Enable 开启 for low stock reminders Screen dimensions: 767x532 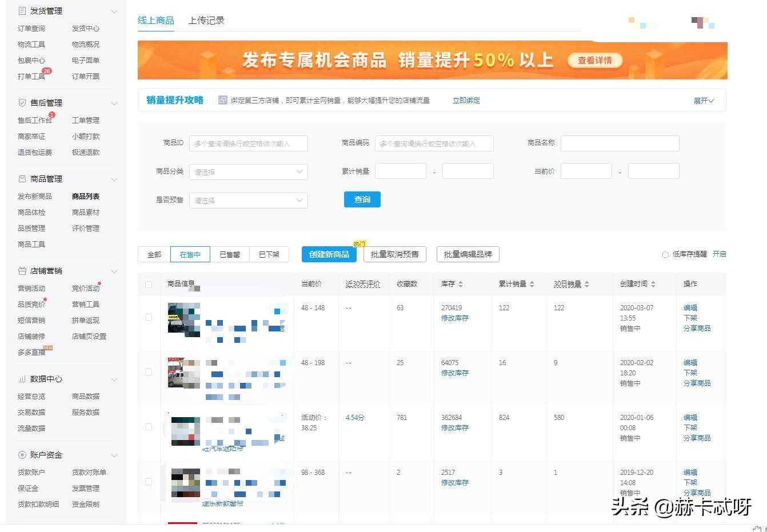click(x=720, y=254)
